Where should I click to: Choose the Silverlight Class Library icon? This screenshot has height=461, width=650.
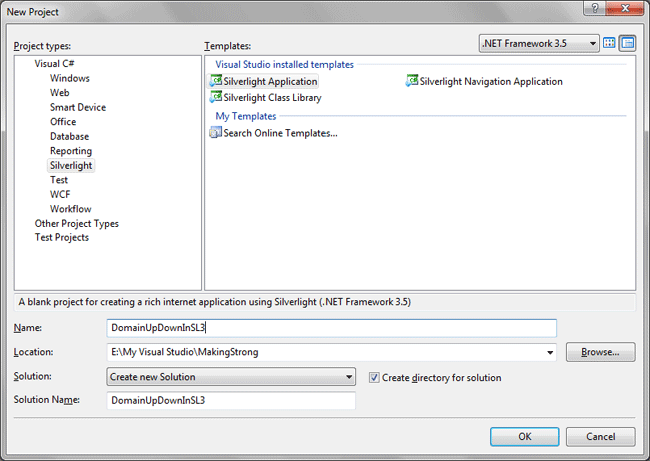[x=215, y=98]
